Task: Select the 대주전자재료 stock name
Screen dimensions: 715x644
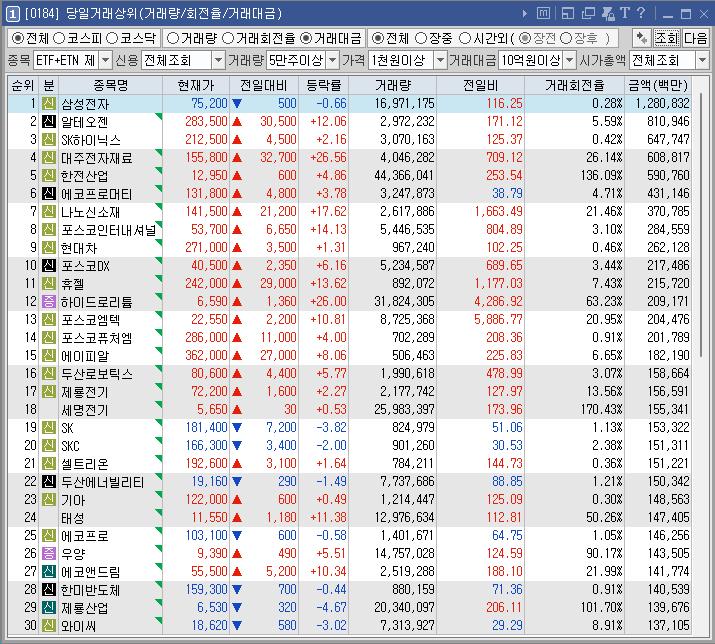Action: click(x=97, y=158)
